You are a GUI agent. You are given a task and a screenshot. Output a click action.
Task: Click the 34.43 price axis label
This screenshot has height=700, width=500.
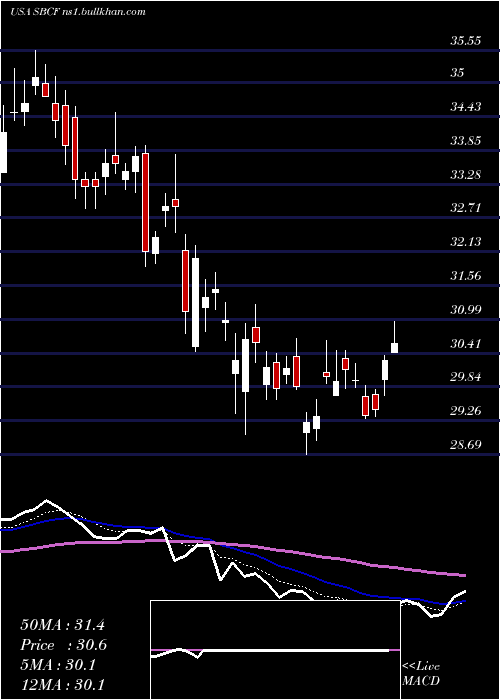(x=465, y=107)
